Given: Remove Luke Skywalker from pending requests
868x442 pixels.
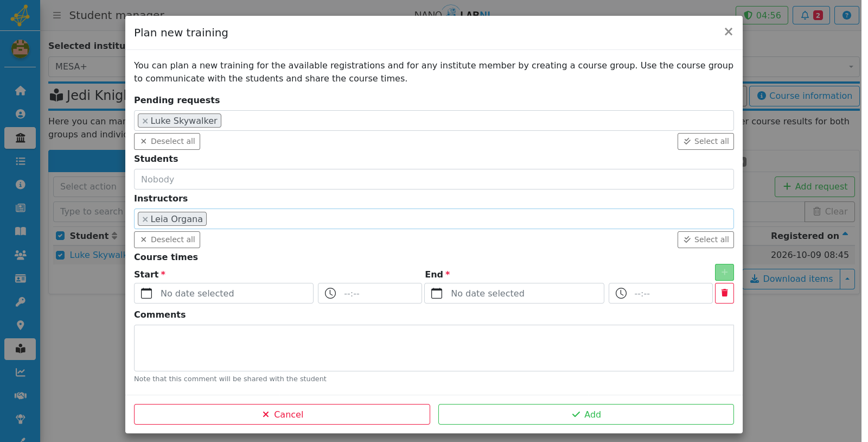Looking at the screenshot, I should click(145, 121).
